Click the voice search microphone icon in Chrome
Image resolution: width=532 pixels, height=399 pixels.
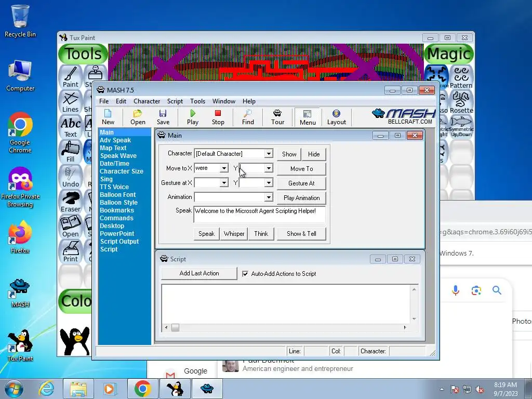point(455,290)
